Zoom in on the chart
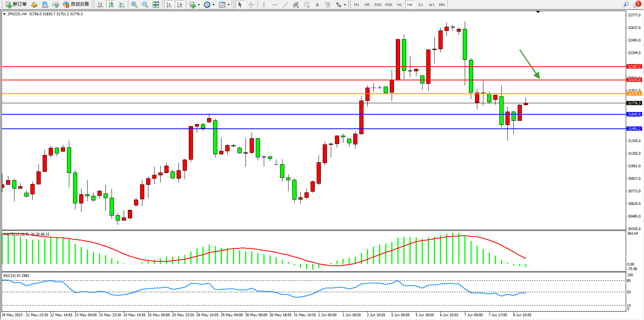 (134, 5)
